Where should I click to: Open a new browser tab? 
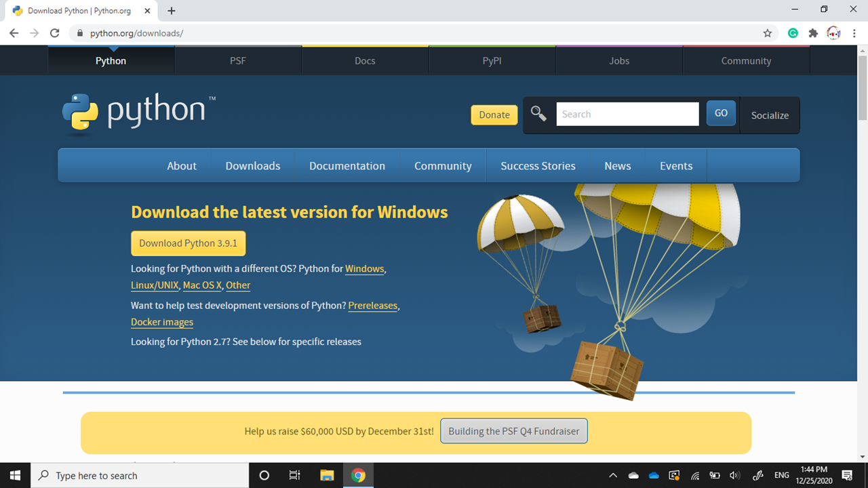pos(172,11)
